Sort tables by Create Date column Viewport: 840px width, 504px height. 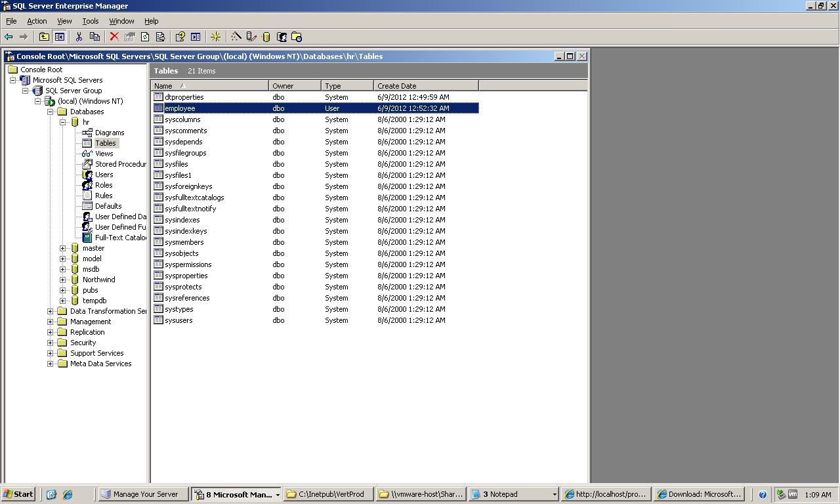click(x=425, y=86)
